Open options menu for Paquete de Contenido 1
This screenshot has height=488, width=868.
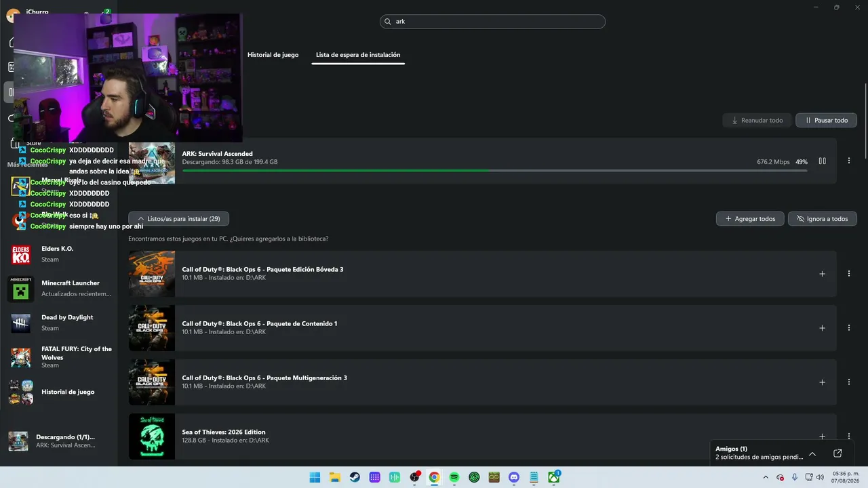coord(849,328)
